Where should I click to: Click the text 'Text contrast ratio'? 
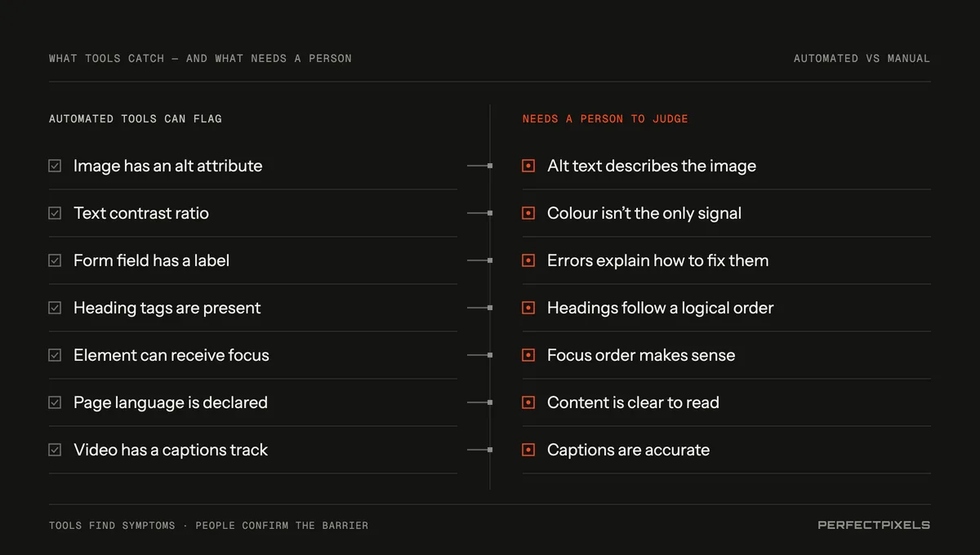tap(141, 213)
